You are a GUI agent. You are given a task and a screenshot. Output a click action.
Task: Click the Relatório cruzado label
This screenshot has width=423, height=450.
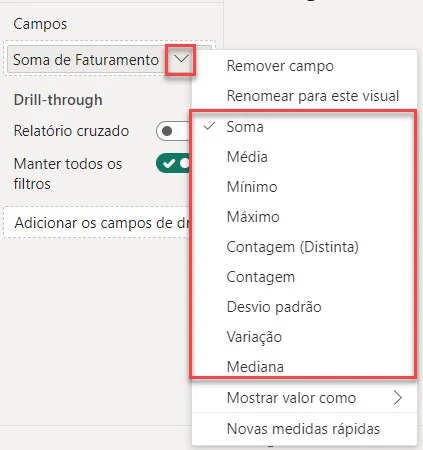point(71,131)
